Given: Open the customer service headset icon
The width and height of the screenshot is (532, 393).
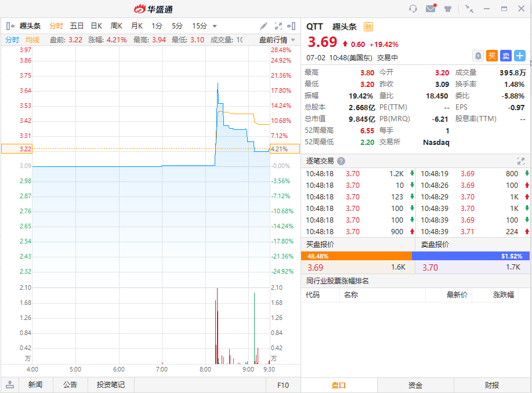Looking at the screenshot, I should [413, 9].
